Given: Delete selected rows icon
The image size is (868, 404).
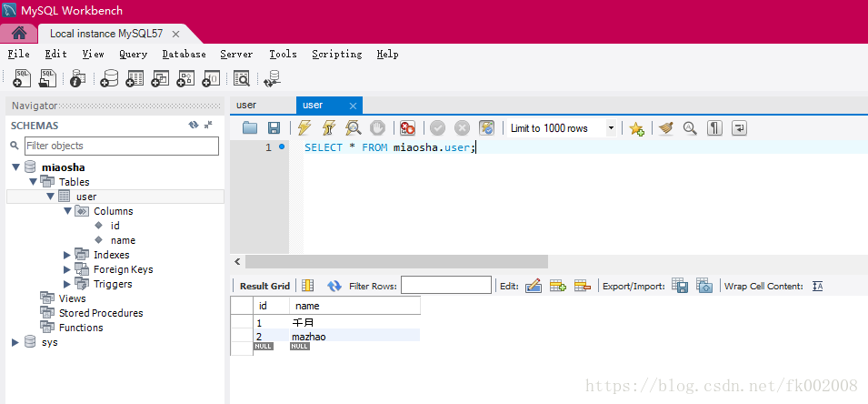Looking at the screenshot, I should [x=583, y=286].
